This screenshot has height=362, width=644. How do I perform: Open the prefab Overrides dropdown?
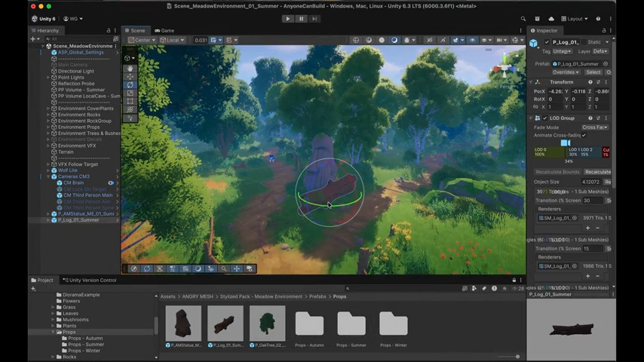click(566, 72)
